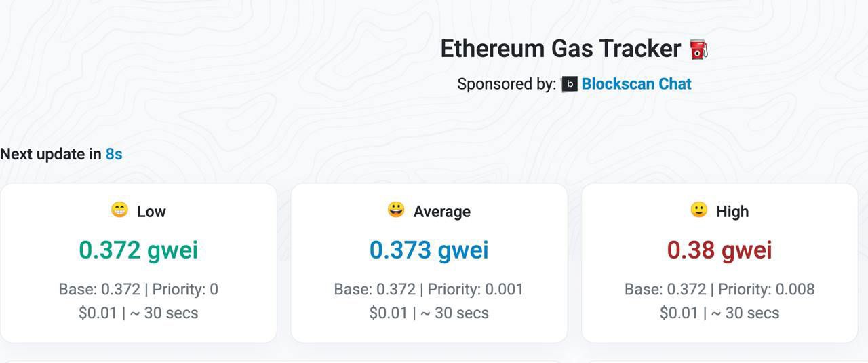Click Low card Base and Priority text

pos(138,289)
